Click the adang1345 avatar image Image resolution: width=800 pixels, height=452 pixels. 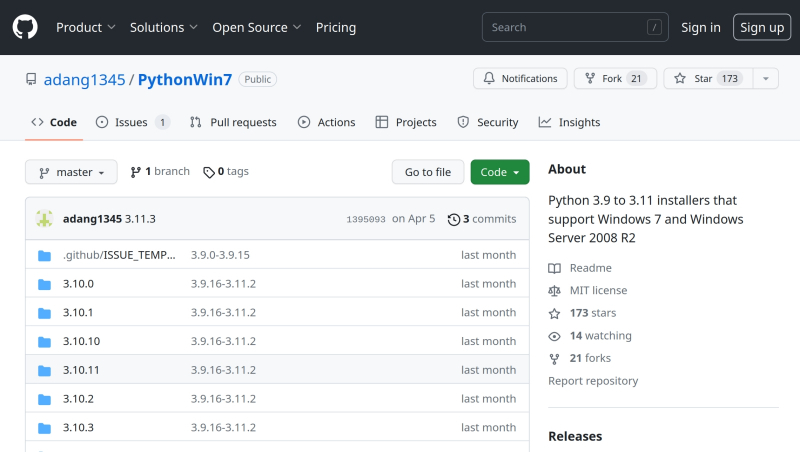point(44,219)
